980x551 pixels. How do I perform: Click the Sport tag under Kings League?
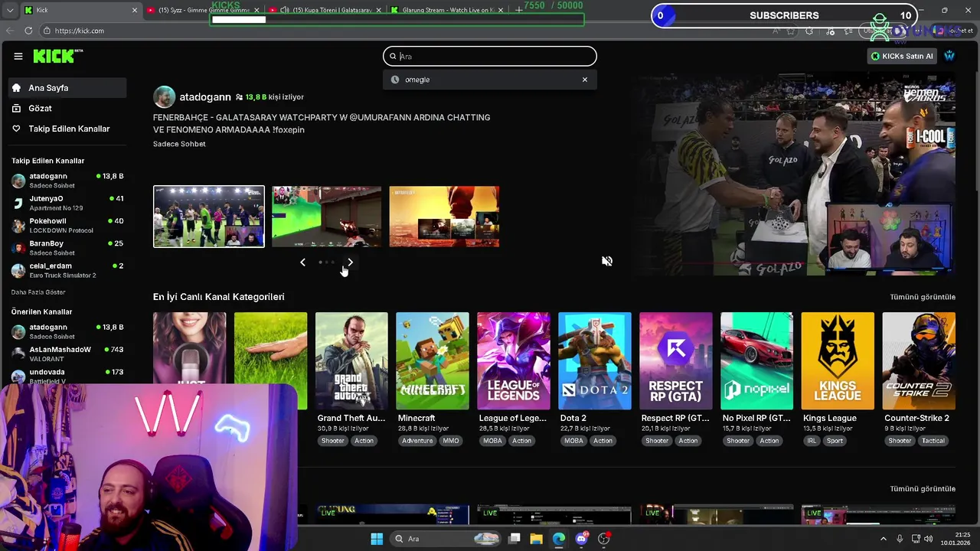point(835,441)
